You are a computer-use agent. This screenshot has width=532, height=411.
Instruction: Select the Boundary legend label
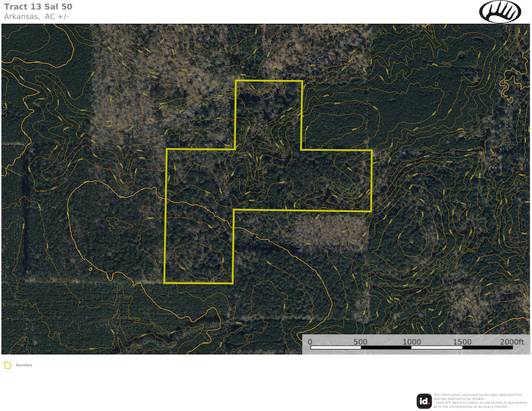click(25, 365)
